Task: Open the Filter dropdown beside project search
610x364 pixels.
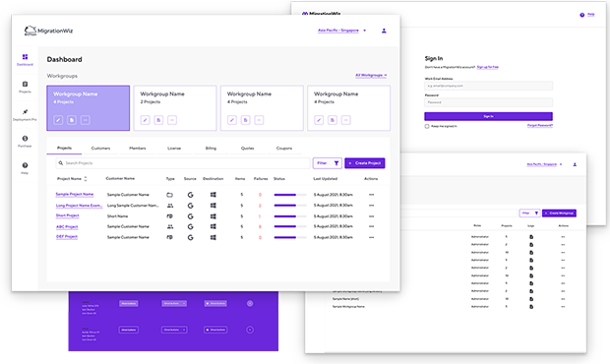Action: [328, 163]
